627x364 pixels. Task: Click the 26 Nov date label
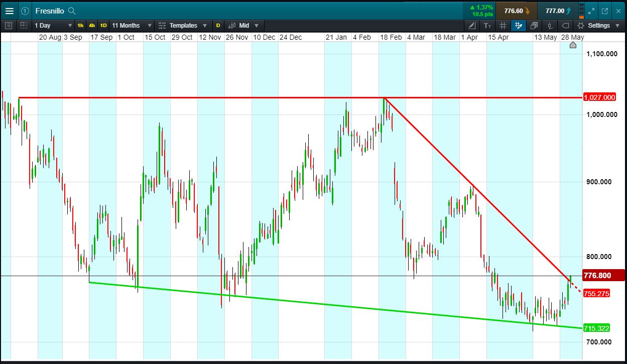(236, 37)
